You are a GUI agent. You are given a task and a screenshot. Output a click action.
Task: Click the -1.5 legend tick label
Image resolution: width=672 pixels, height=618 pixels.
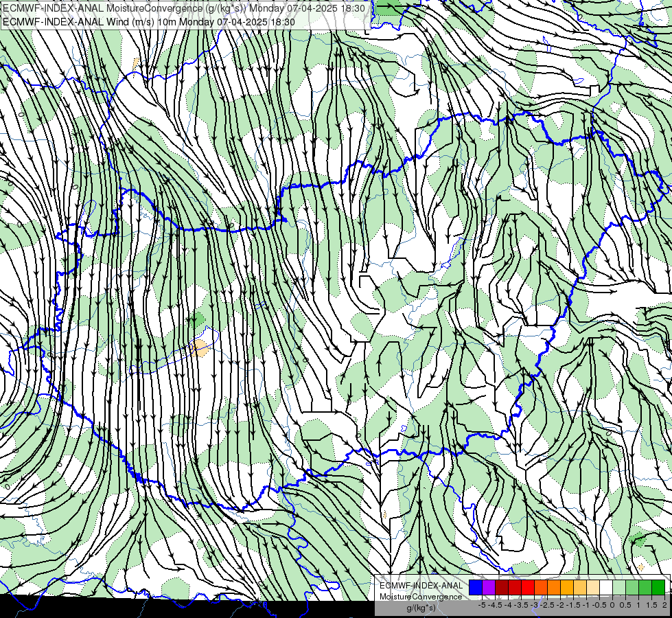[573, 605]
